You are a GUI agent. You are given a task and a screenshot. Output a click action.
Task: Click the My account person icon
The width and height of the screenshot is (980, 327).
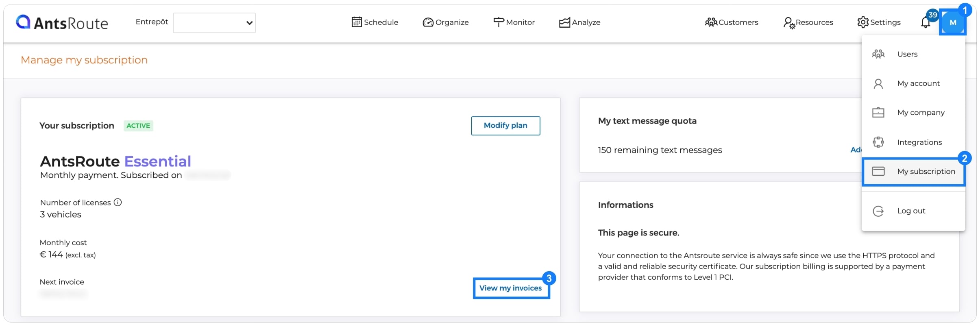878,84
